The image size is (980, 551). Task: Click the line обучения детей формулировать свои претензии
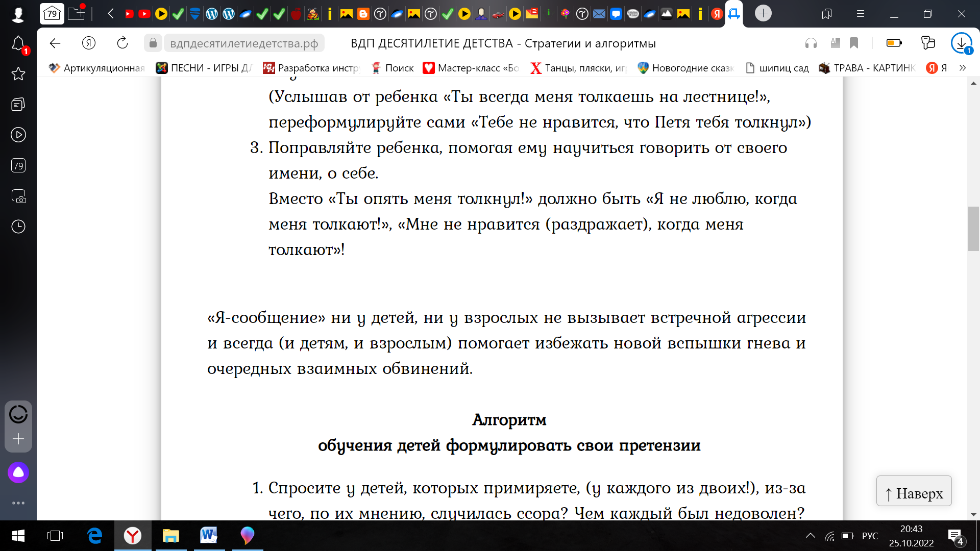[x=509, y=445]
